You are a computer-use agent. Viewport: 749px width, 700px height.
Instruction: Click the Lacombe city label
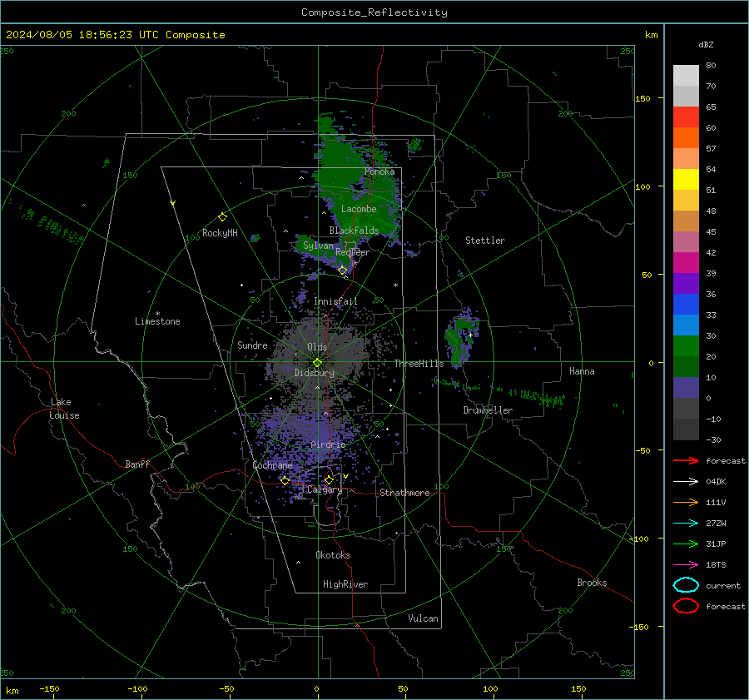pyautogui.click(x=359, y=209)
